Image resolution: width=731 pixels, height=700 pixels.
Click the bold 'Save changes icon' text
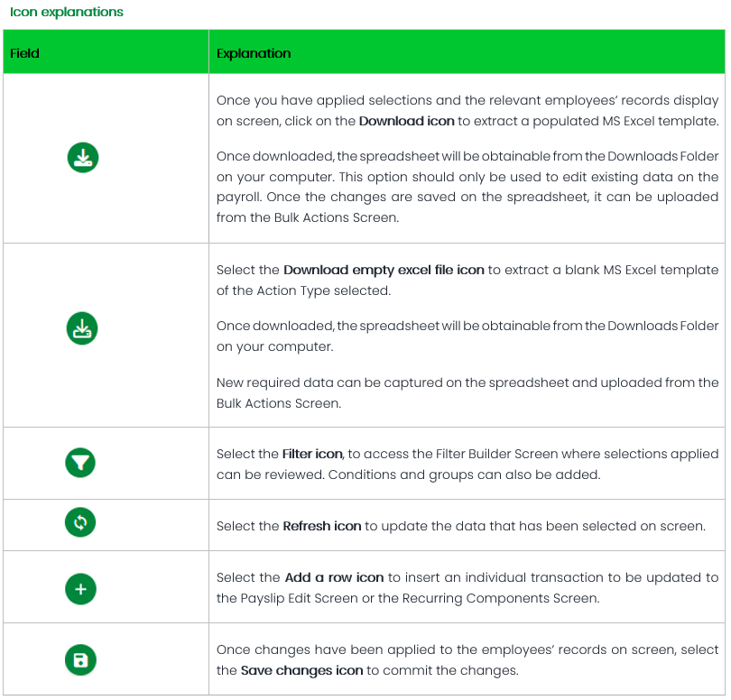click(x=301, y=670)
